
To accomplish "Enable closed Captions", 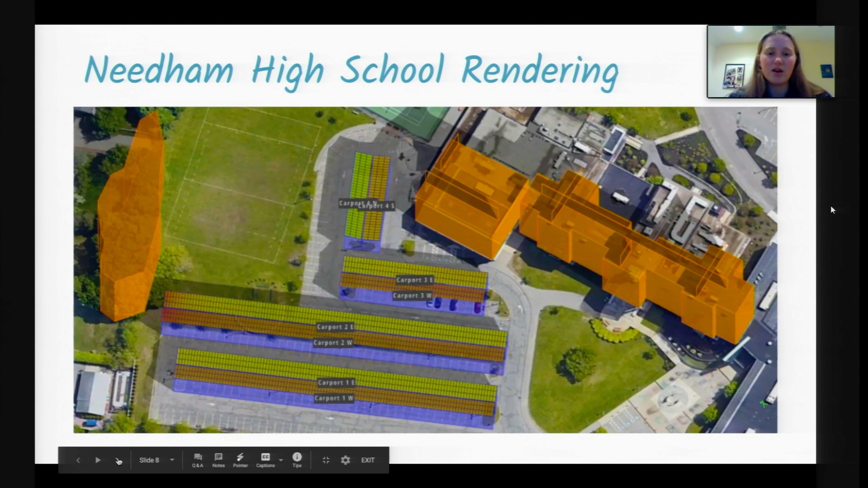I will [x=265, y=457].
